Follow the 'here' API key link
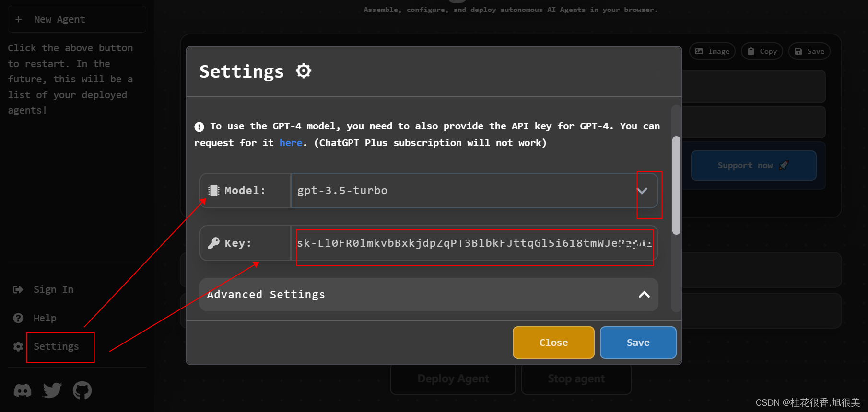 pyautogui.click(x=291, y=143)
